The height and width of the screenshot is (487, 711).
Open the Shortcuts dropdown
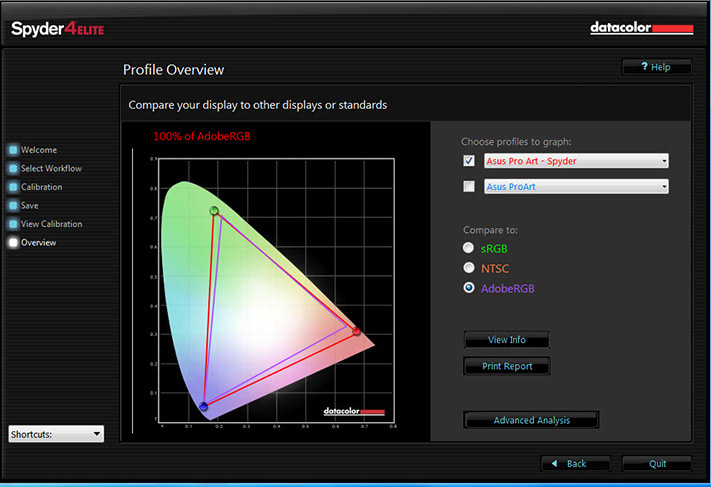tap(56, 434)
